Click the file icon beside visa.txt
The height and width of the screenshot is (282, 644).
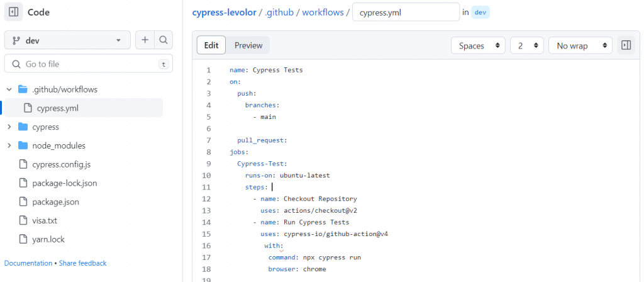pyautogui.click(x=23, y=221)
